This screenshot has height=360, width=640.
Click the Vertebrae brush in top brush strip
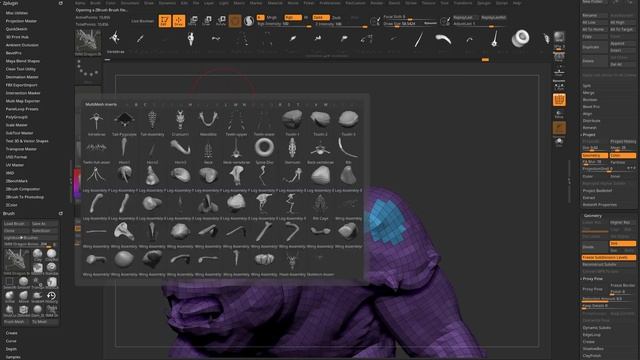(x=115, y=41)
